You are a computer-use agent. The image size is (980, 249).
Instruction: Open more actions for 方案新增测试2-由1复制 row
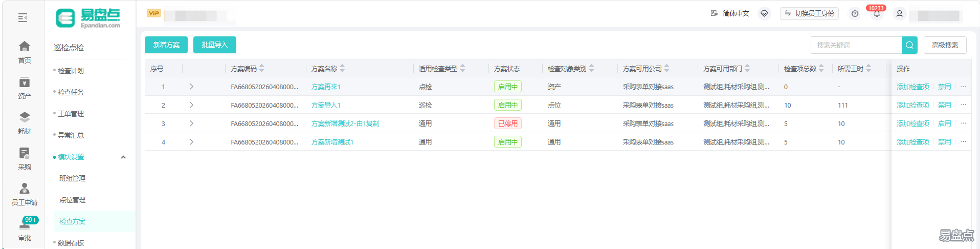tap(963, 123)
